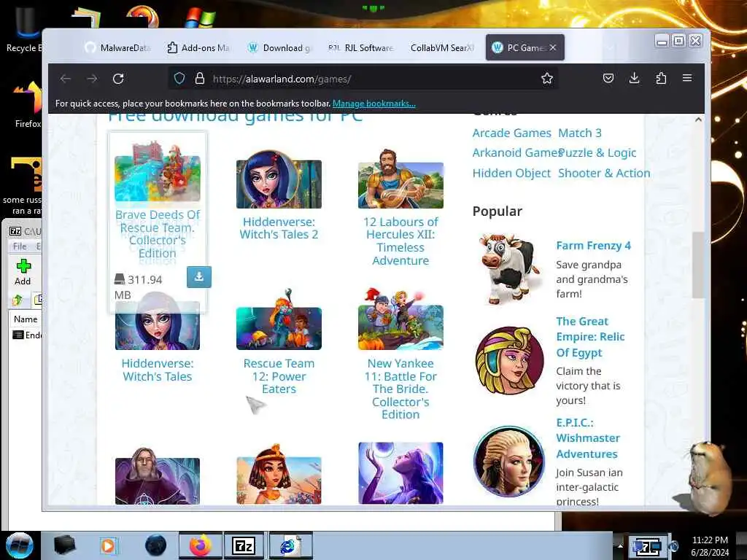Screen dimensions: 747x560
Task: Open The Great Empire: Relic Of Egypt
Action: coord(590,337)
